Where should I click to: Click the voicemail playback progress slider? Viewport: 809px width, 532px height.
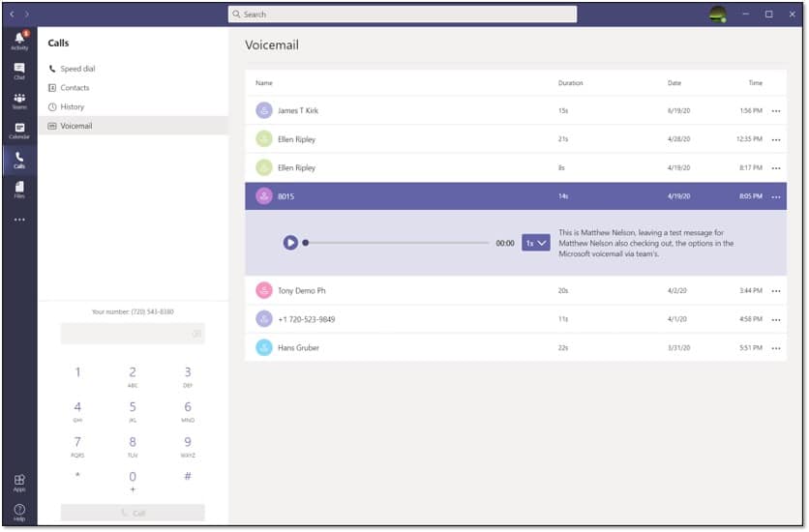[x=396, y=242]
